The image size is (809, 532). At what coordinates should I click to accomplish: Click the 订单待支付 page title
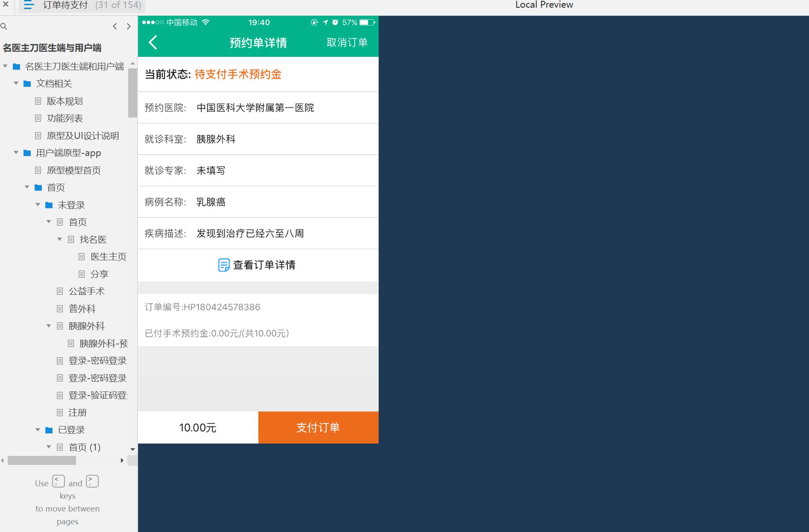pyautogui.click(x=65, y=5)
